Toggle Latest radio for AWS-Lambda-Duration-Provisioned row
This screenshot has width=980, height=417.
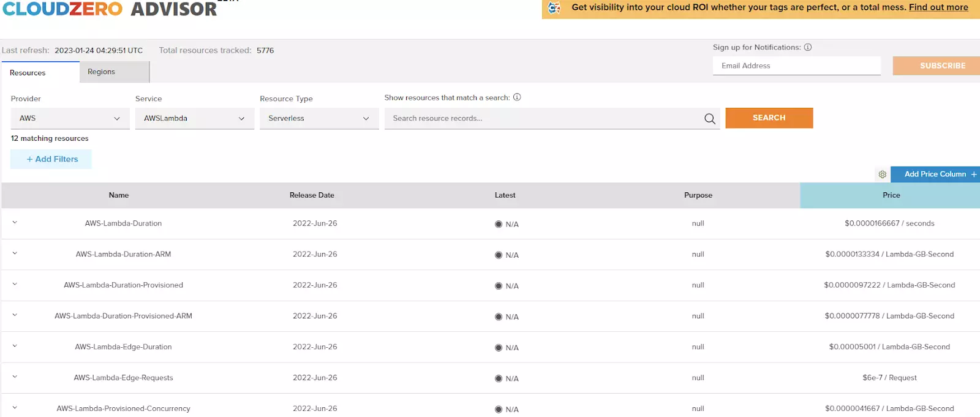coord(499,286)
